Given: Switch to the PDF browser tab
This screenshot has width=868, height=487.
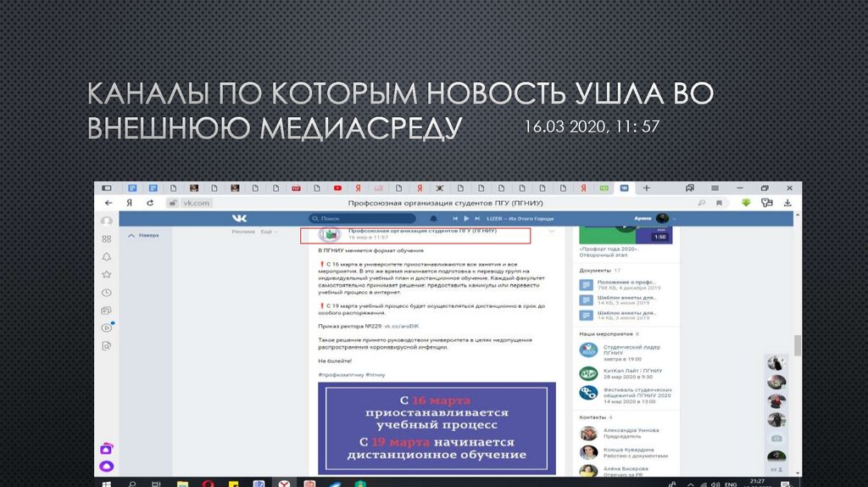Looking at the screenshot, I should pos(296,188).
